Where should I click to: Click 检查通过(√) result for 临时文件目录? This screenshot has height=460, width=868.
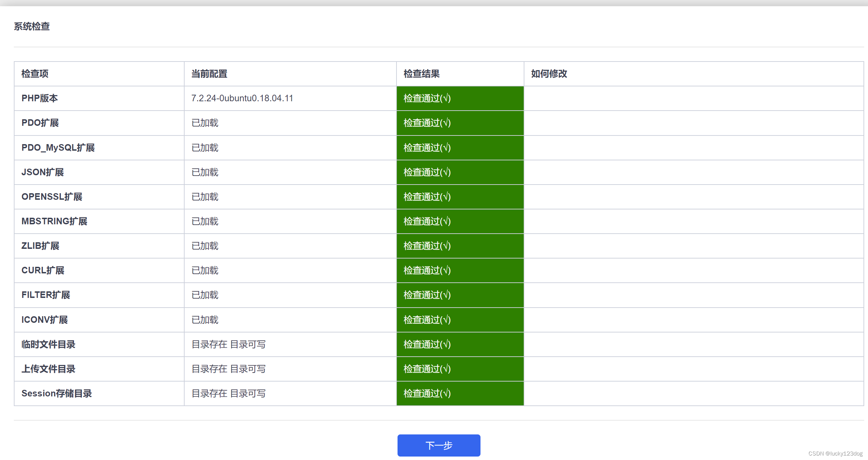click(460, 344)
